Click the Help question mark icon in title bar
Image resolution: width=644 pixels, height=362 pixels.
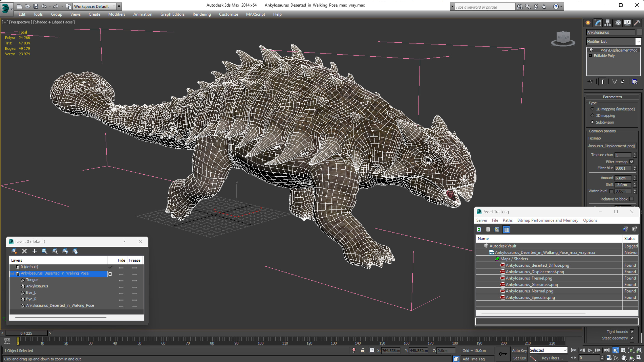556,7
